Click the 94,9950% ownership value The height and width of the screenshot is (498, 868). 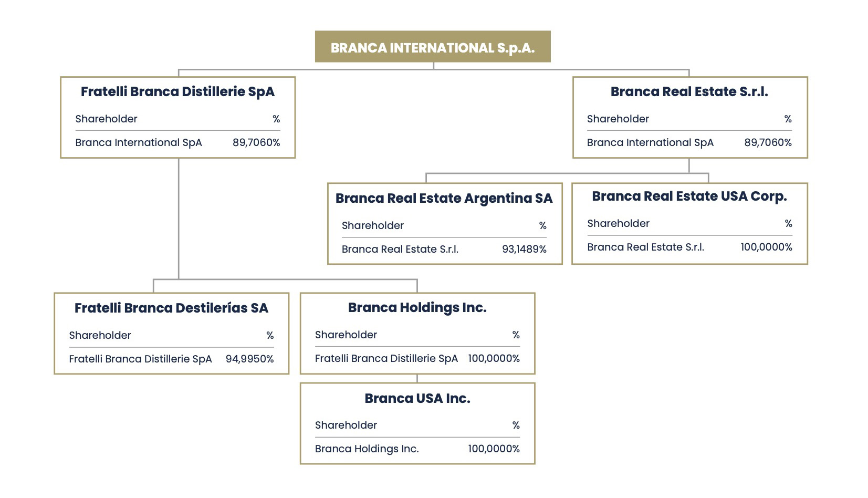point(249,359)
